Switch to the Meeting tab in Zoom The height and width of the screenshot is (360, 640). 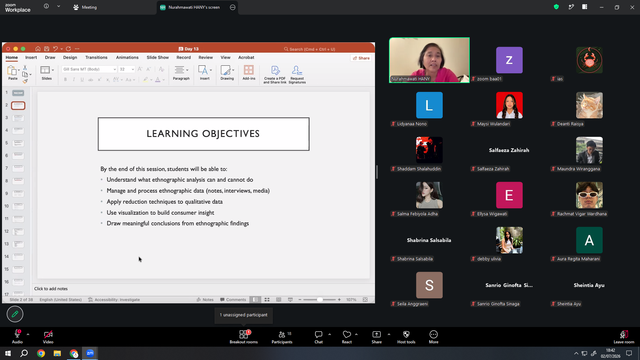coord(85,7)
